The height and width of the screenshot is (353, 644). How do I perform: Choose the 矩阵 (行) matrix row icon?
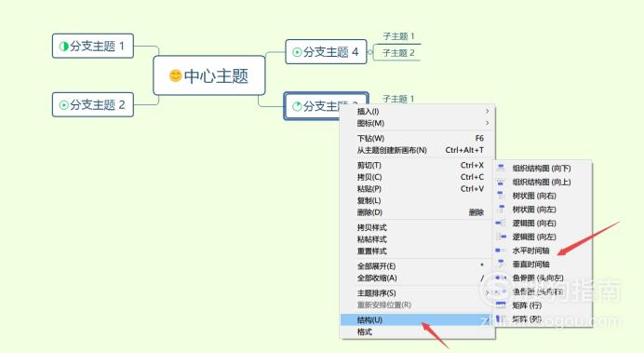pyautogui.click(x=501, y=305)
